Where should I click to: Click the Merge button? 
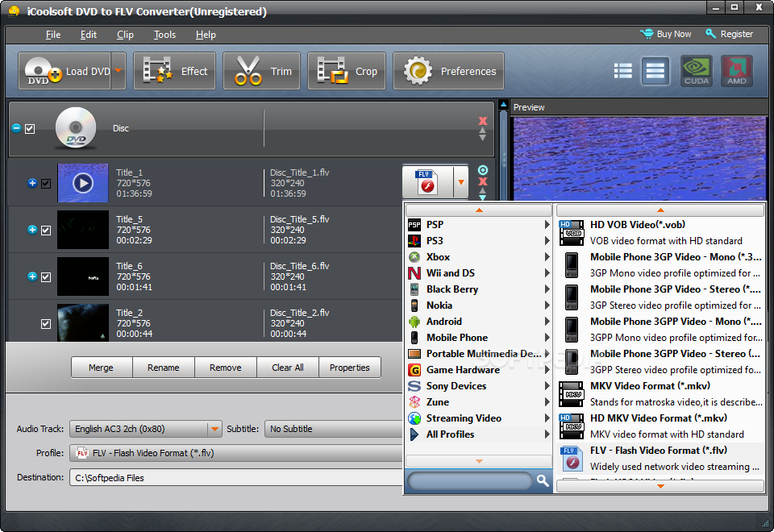(x=102, y=368)
